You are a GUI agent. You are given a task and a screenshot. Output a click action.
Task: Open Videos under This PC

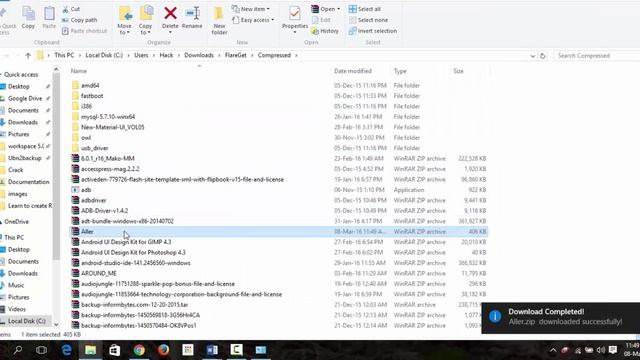(x=17, y=309)
